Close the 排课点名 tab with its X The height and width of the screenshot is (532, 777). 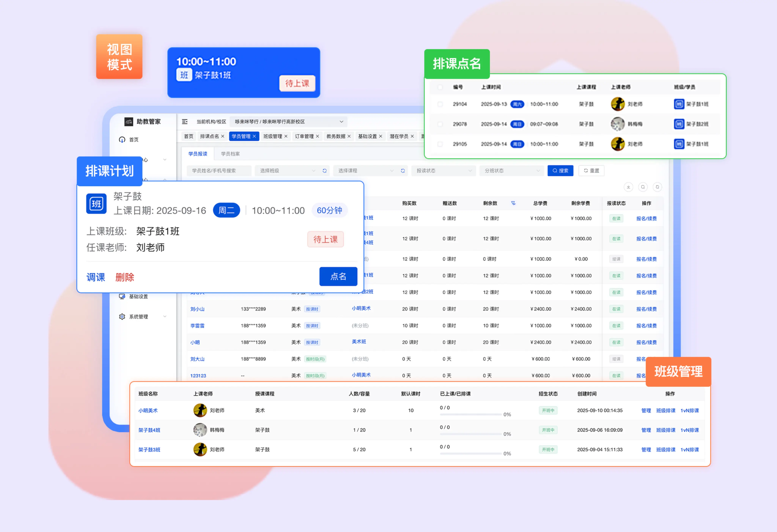pos(223,136)
